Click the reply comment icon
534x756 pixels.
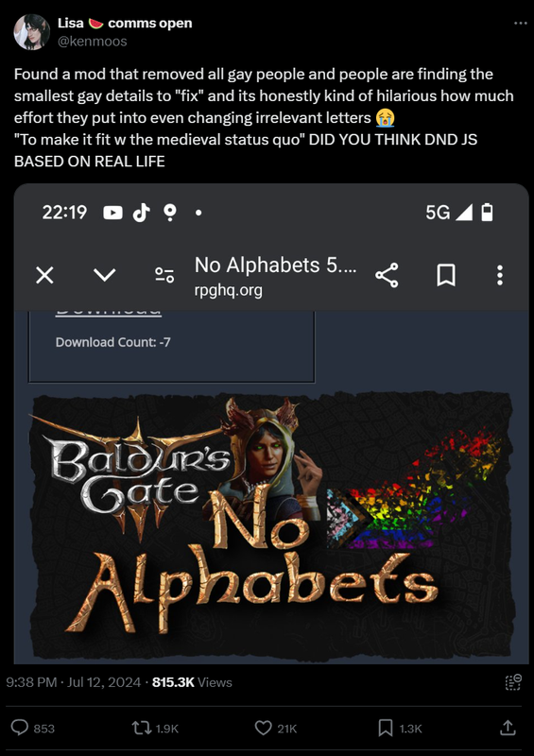pos(19,728)
